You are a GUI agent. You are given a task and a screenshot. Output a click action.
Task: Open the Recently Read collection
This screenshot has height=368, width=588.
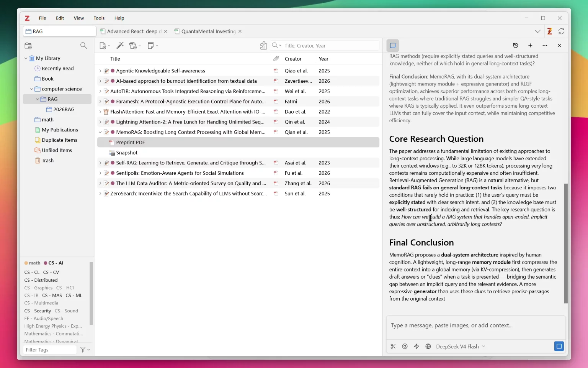click(x=57, y=69)
